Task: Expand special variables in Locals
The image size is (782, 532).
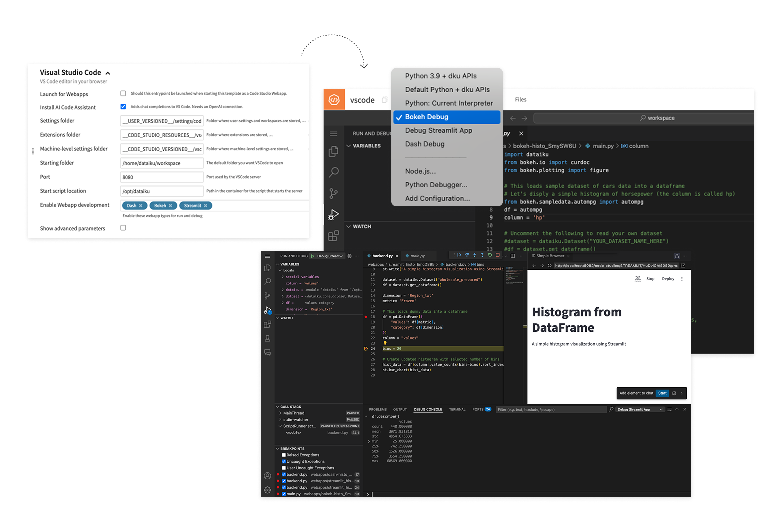Action: tap(283, 277)
